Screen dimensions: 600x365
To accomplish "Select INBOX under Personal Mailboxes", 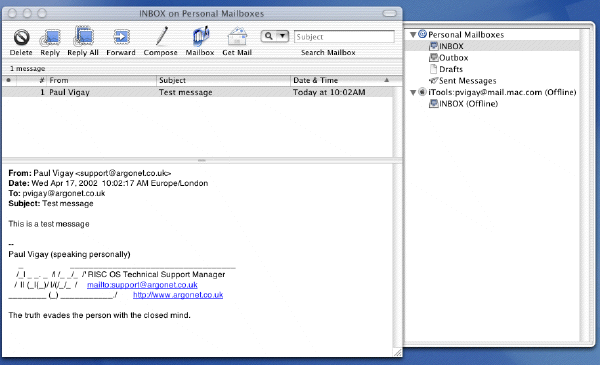I will click(451, 46).
